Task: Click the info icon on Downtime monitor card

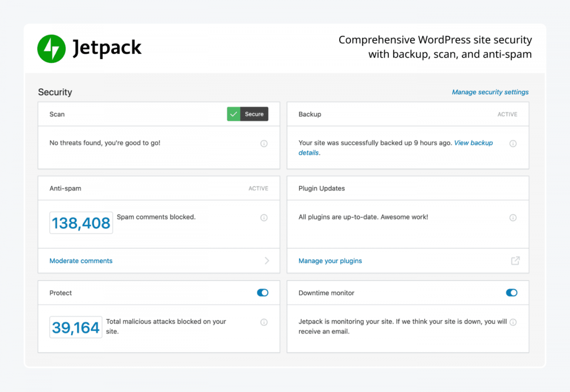Action: pyautogui.click(x=513, y=322)
